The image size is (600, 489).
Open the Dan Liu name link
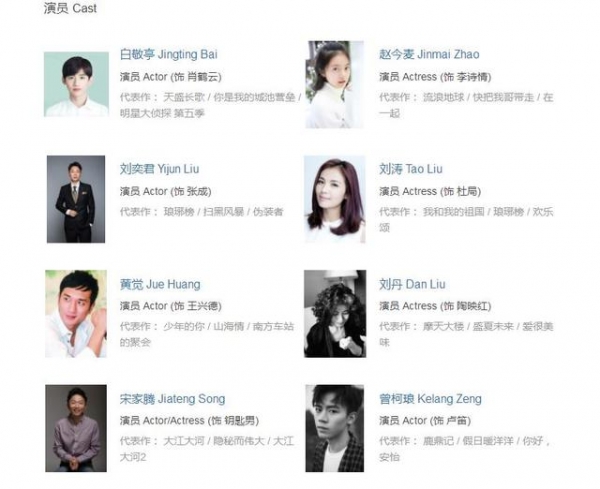(412, 284)
